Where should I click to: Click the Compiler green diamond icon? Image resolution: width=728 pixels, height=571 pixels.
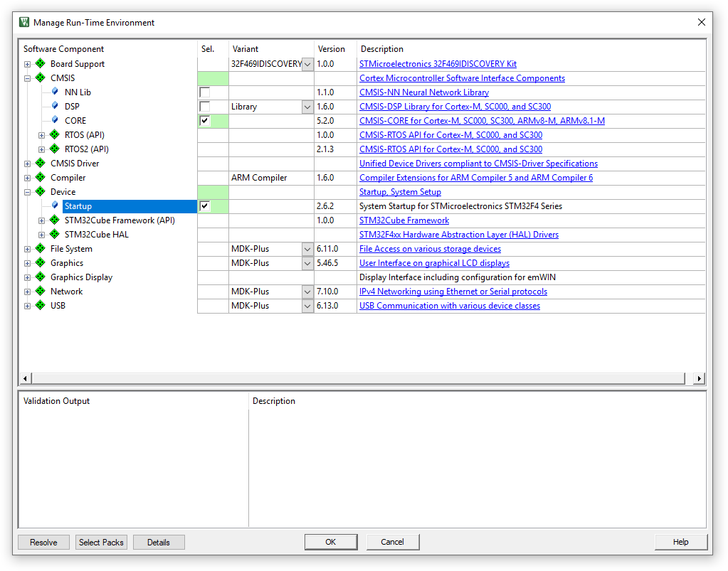41,177
